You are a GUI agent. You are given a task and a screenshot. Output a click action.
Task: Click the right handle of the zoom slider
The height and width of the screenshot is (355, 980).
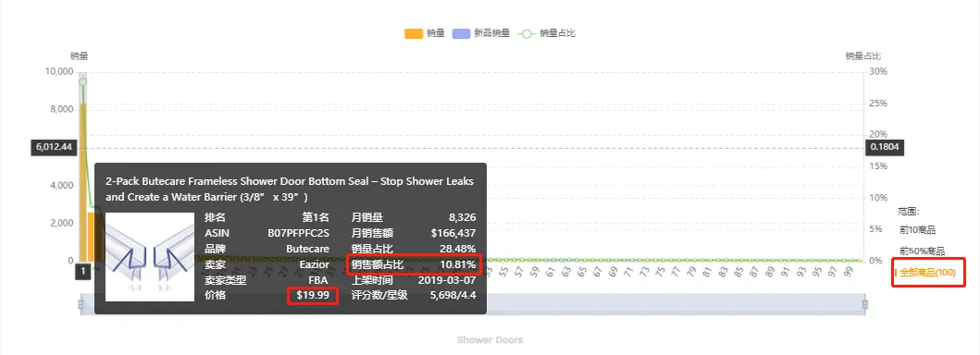pos(865,304)
